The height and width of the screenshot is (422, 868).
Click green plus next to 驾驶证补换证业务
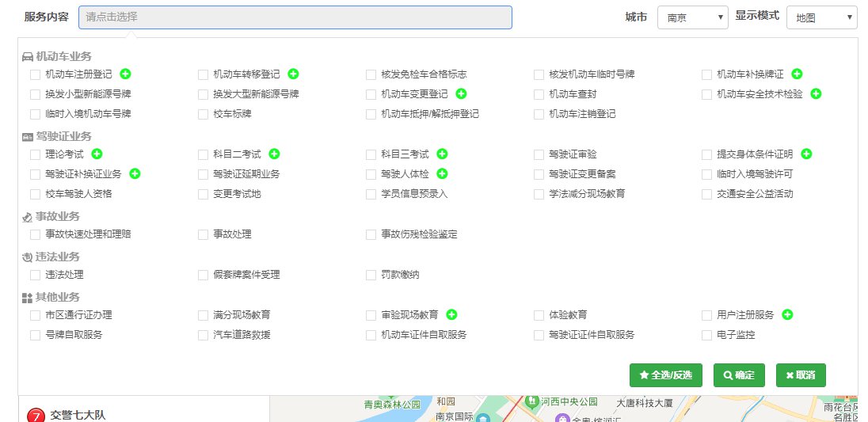[x=135, y=173]
